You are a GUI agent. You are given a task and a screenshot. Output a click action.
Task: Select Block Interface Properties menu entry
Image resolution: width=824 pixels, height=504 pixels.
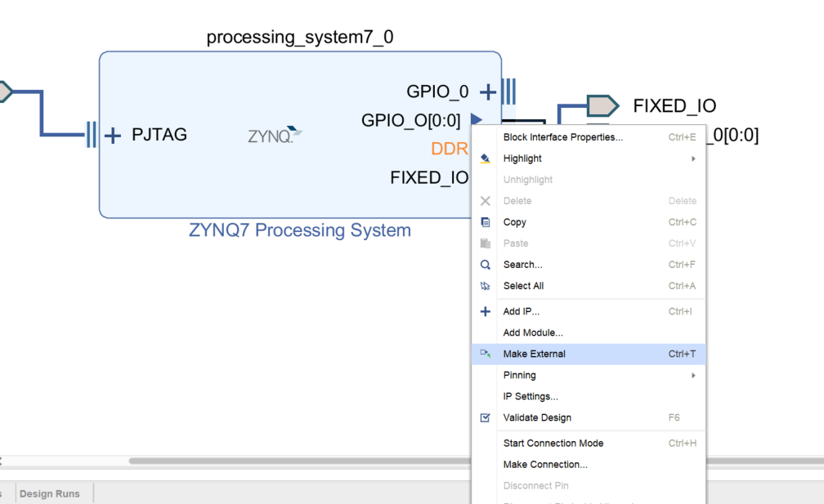click(562, 137)
